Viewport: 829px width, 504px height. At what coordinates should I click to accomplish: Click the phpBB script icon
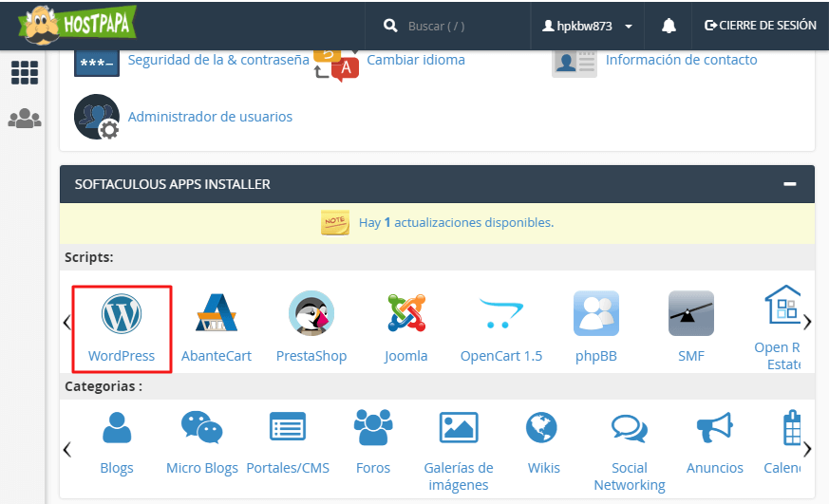coord(596,313)
